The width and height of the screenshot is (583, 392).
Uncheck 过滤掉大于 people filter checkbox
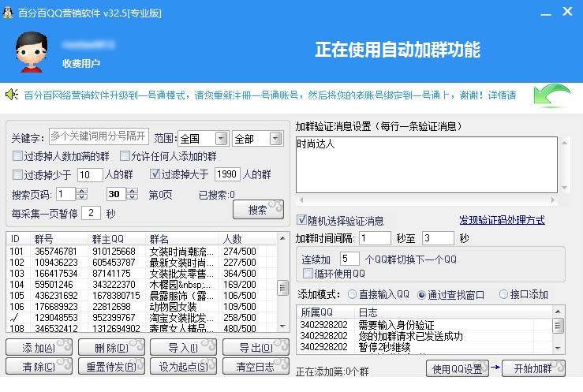click(155, 174)
